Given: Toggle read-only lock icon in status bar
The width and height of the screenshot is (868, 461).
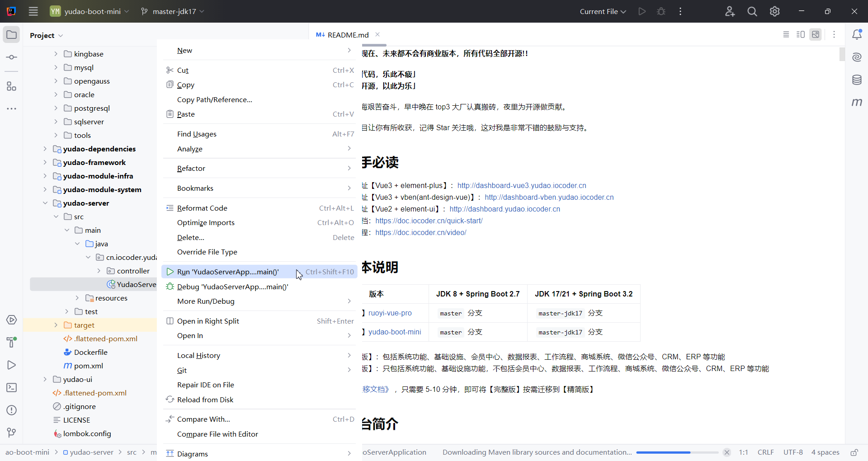Looking at the screenshot, I should (854, 452).
